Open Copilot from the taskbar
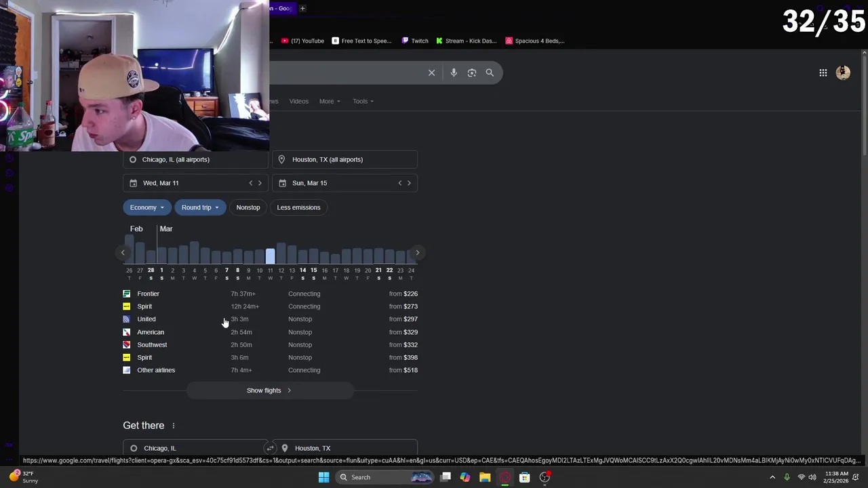 coord(465,477)
